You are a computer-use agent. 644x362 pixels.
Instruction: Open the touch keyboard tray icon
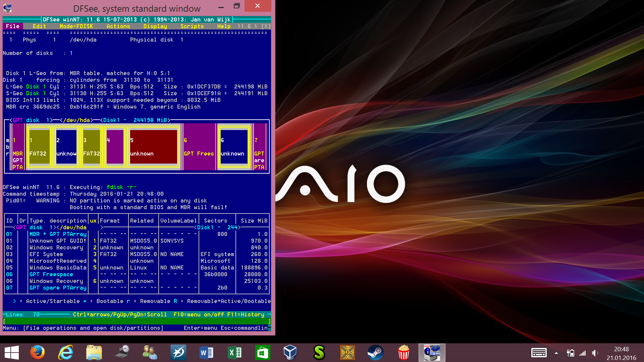[x=539, y=353]
